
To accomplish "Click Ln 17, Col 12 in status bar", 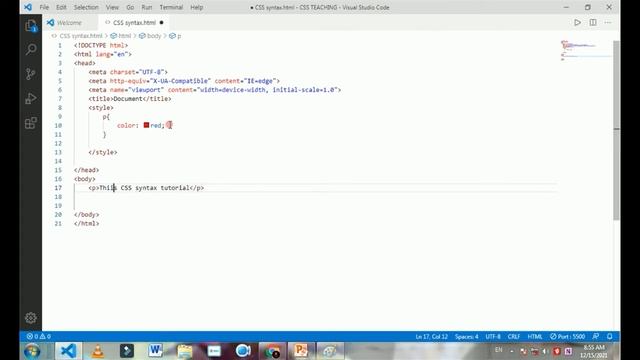I will point(431,336).
